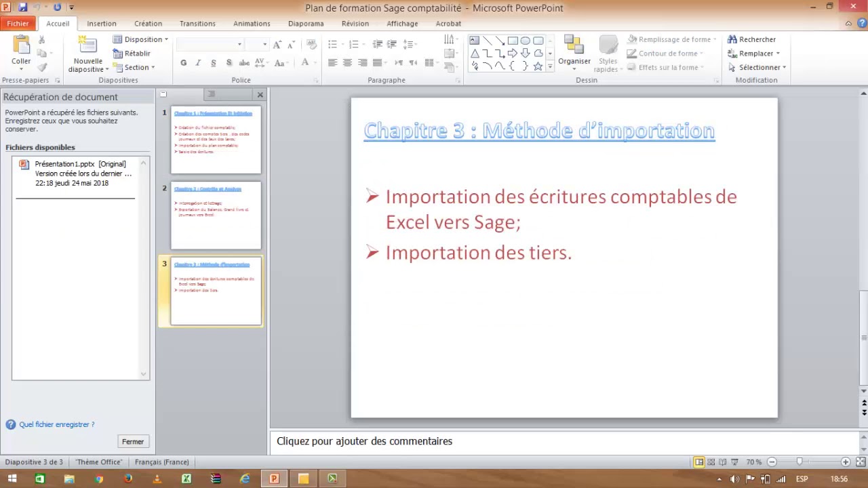The width and height of the screenshot is (868, 488).
Task: Align text left in Paragraphe group
Action: (x=332, y=63)
